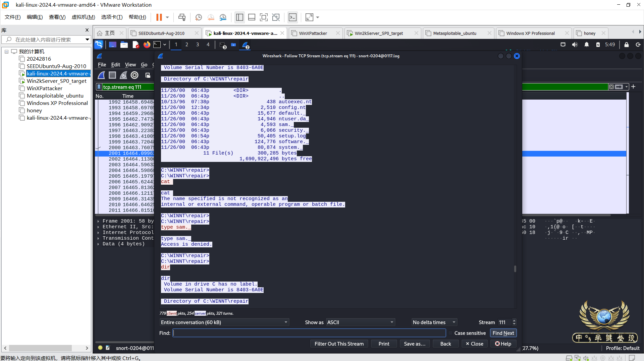Image resolution: width=644 pixels, height=361 pixels.
Task: Close the library panel with X
Action: pos(87,30)
